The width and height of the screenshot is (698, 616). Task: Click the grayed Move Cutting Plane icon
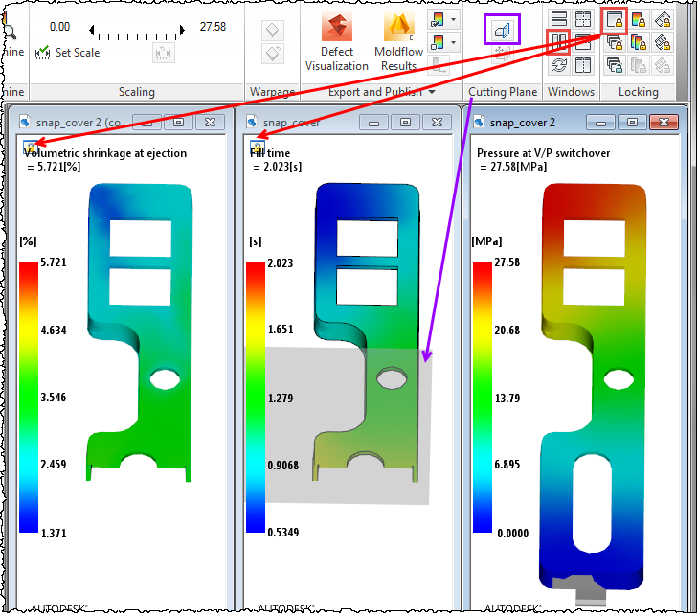click(x=502, y=53)
